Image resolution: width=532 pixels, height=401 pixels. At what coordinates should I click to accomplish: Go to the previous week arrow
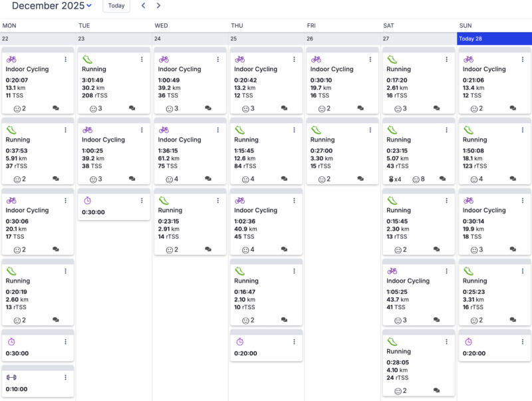[144, 6]
